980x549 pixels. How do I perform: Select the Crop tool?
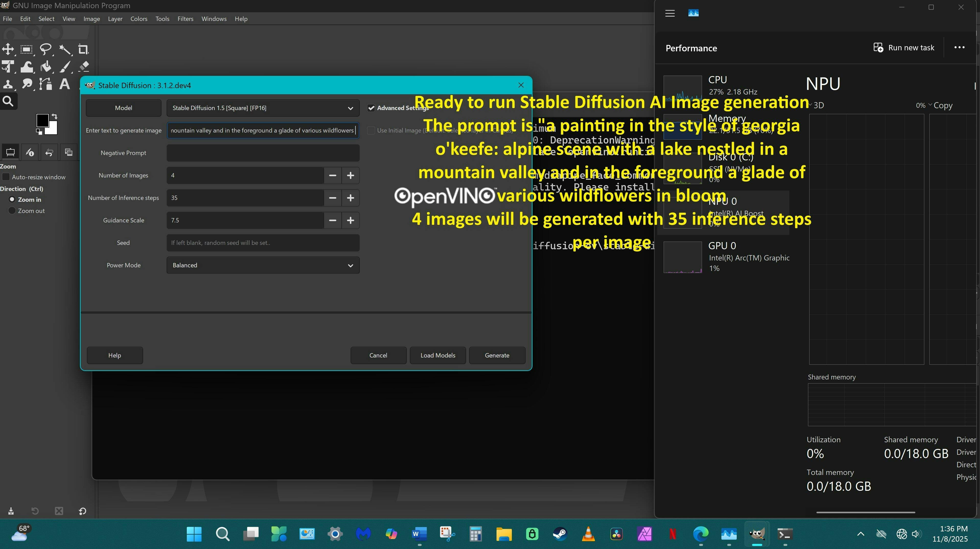tap(83, 50)
